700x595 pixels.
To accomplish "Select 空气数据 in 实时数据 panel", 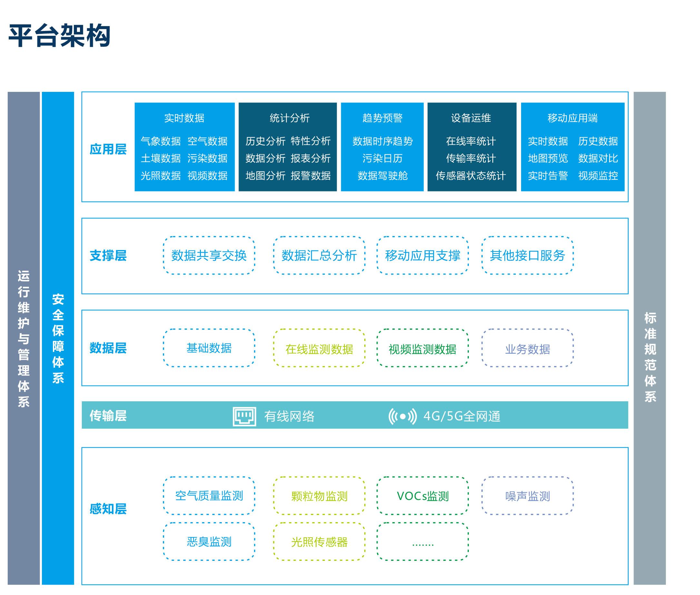I will (207, 141).
